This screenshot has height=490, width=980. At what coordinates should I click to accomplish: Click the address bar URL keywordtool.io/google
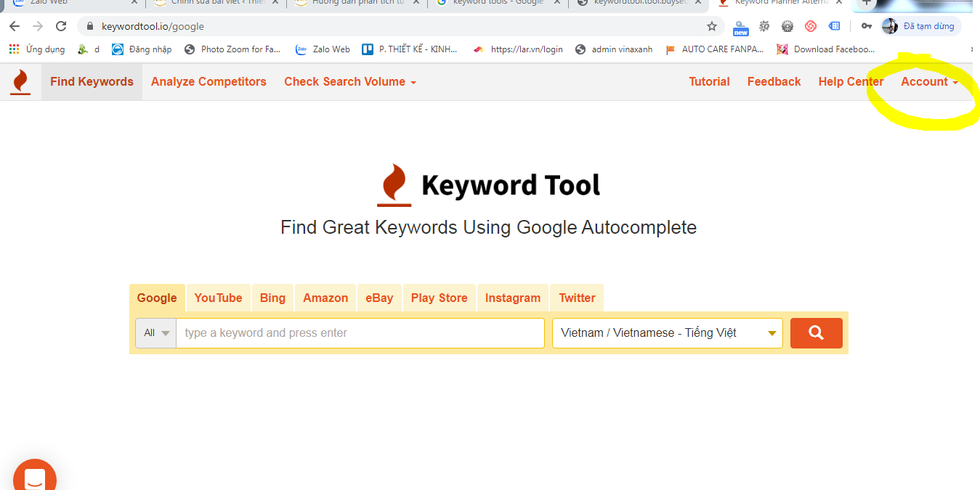(153, 26)
